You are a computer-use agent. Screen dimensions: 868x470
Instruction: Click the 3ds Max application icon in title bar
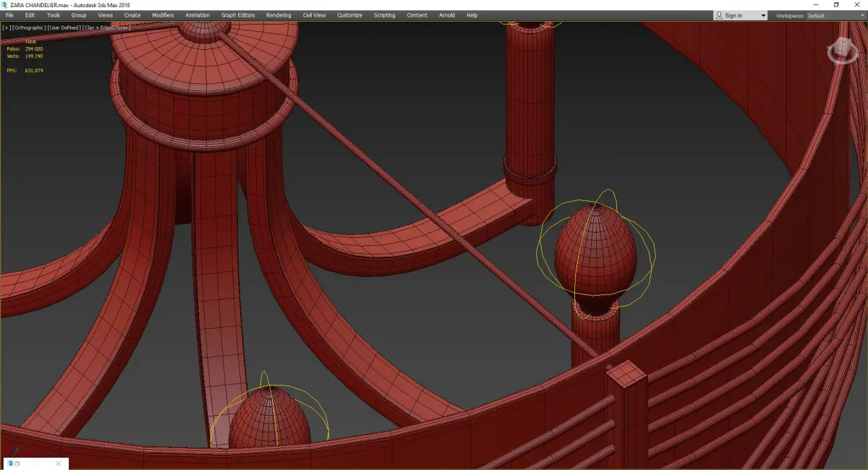click(4, 4)
